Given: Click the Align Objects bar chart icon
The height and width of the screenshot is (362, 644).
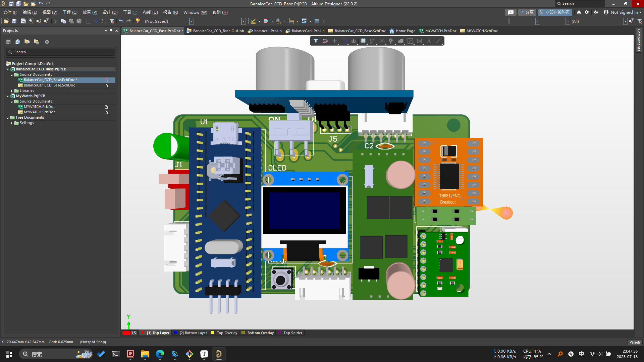Looking at the screenshot, I should pyautogui.click(x=353, y=41).
